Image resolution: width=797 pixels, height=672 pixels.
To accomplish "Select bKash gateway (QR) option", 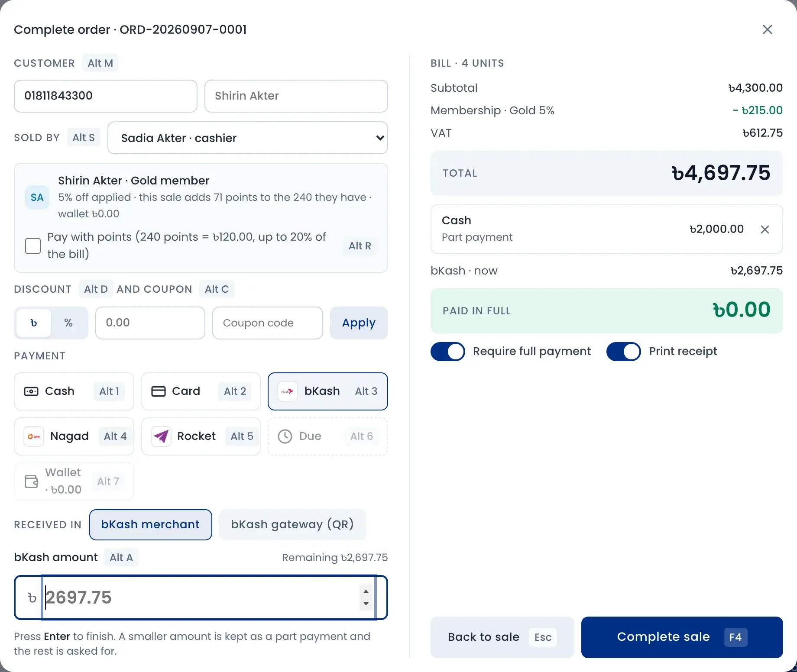I will [293, 525].
